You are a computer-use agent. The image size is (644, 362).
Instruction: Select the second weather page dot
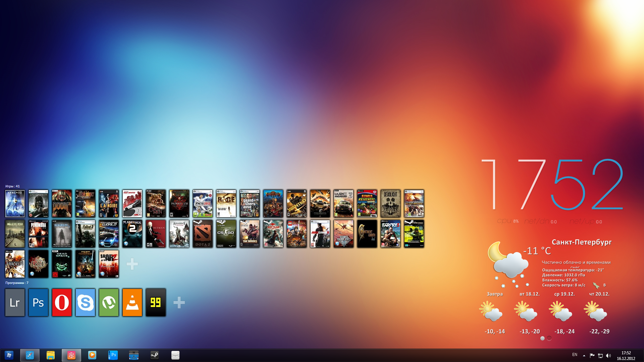(x=549, y=338)
